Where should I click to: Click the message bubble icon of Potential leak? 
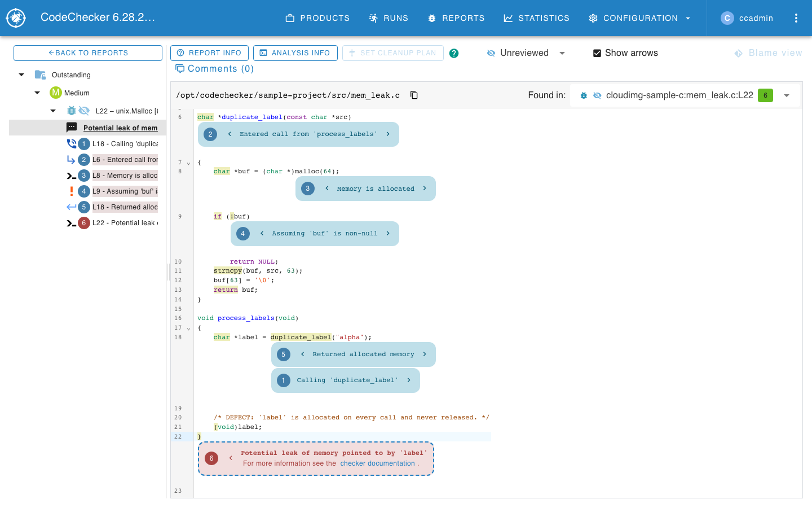(x=72, y=128)
